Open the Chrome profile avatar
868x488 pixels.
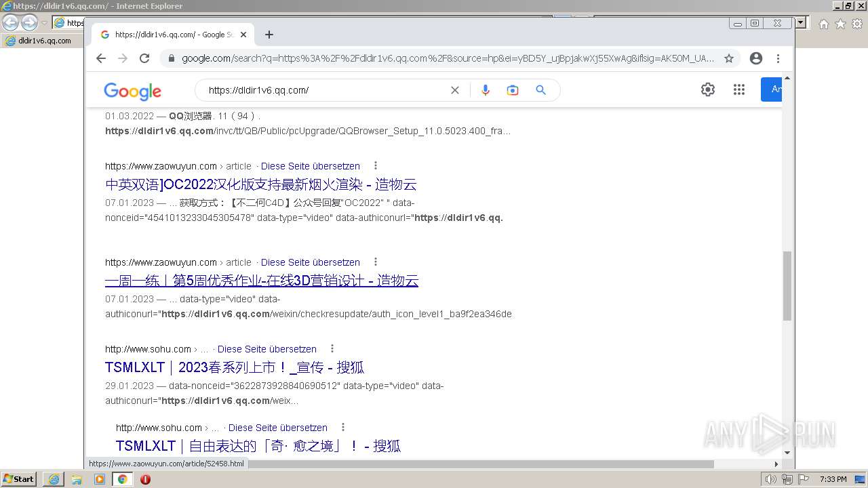click(756, 58)
